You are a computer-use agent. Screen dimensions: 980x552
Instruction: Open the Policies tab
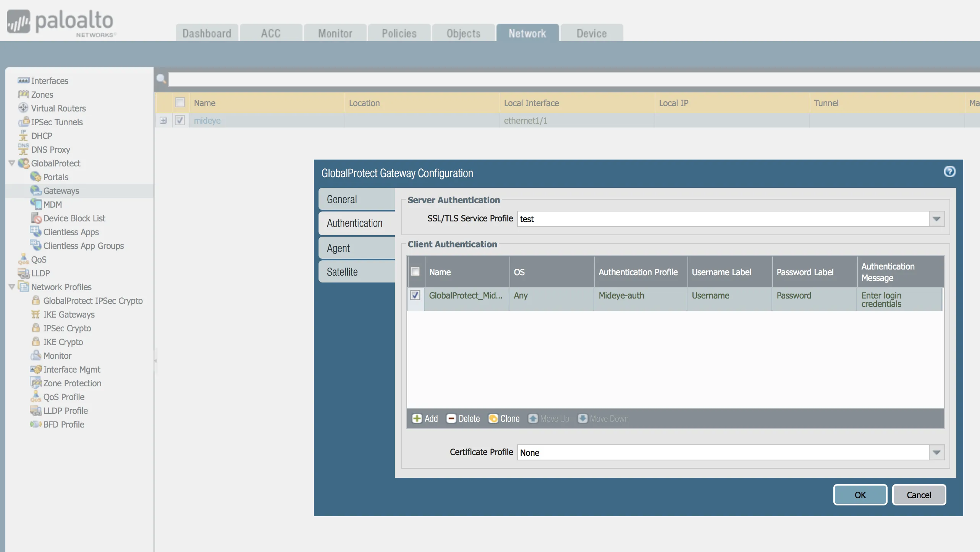[x=399, y=33]
